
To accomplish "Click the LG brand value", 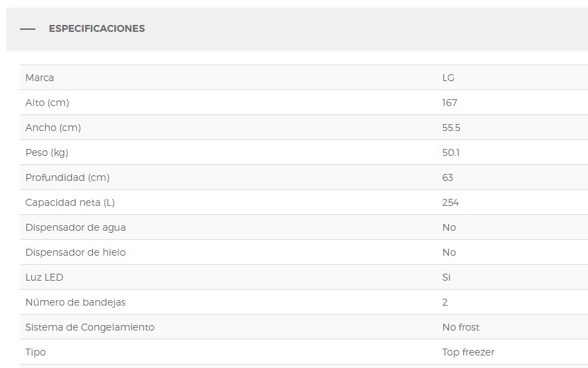I will coord(448,78).
